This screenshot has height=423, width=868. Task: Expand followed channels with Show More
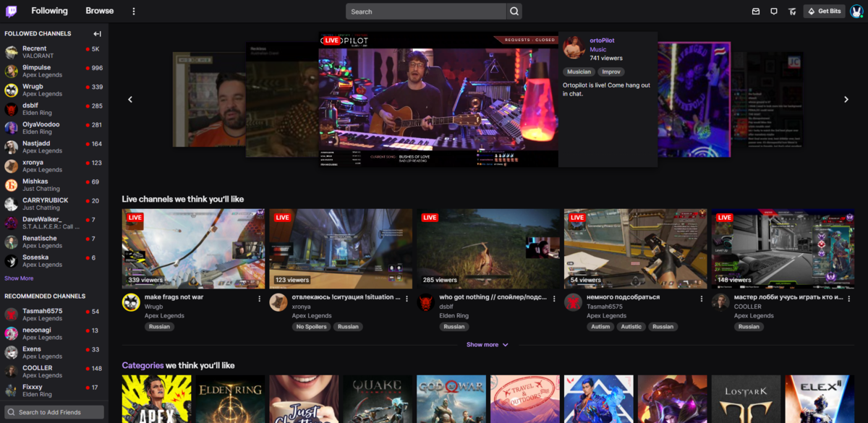[19, 278]
